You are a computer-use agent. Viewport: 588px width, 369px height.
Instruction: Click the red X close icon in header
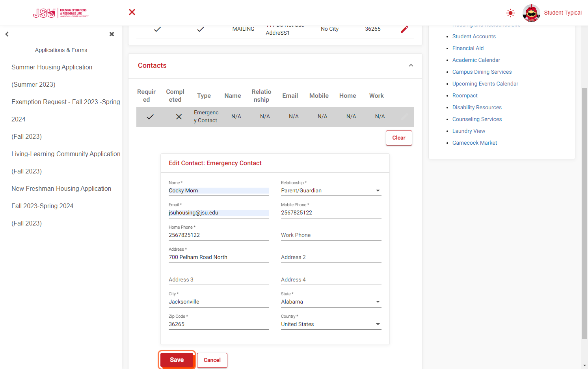click(x=132, y=12)
